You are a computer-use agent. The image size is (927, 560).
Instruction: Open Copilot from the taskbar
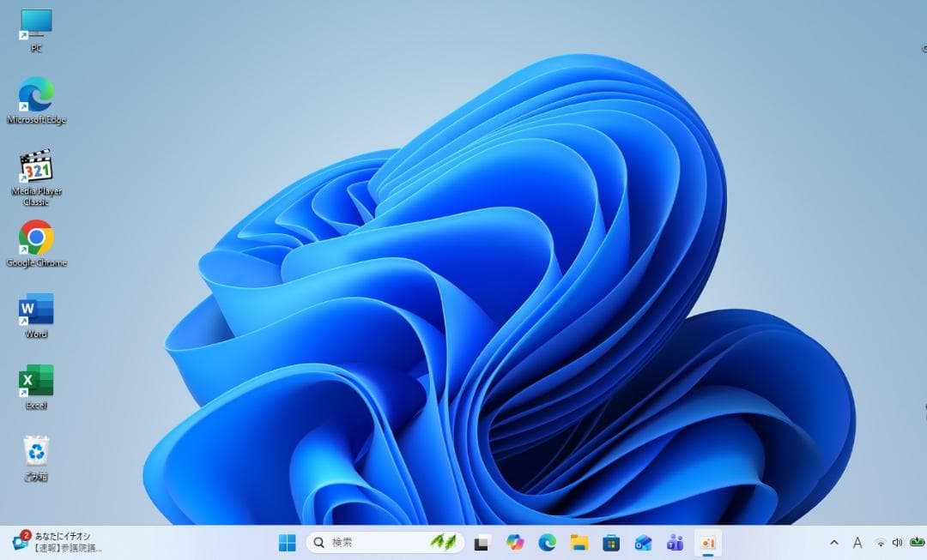click(x=513, y=543)
